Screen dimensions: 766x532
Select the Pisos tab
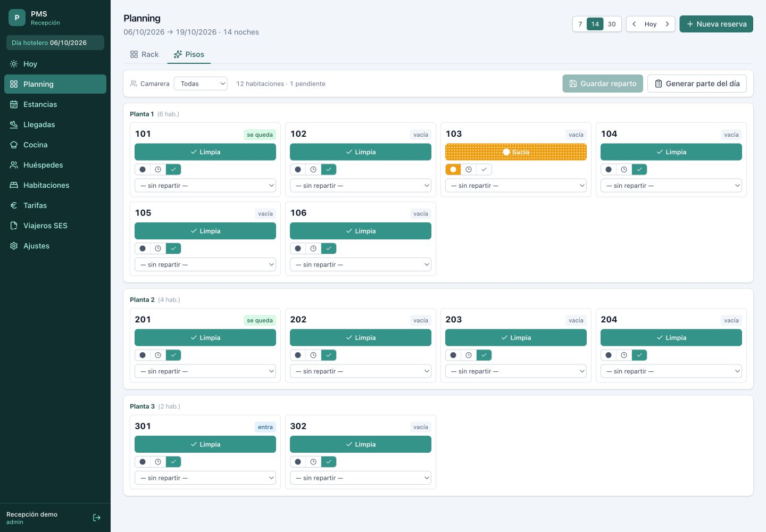click(x=189, y=54)
